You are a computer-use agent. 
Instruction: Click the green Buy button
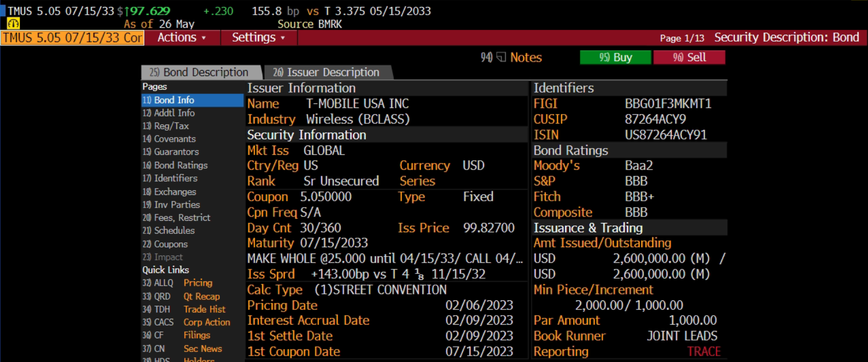[615, 57]
